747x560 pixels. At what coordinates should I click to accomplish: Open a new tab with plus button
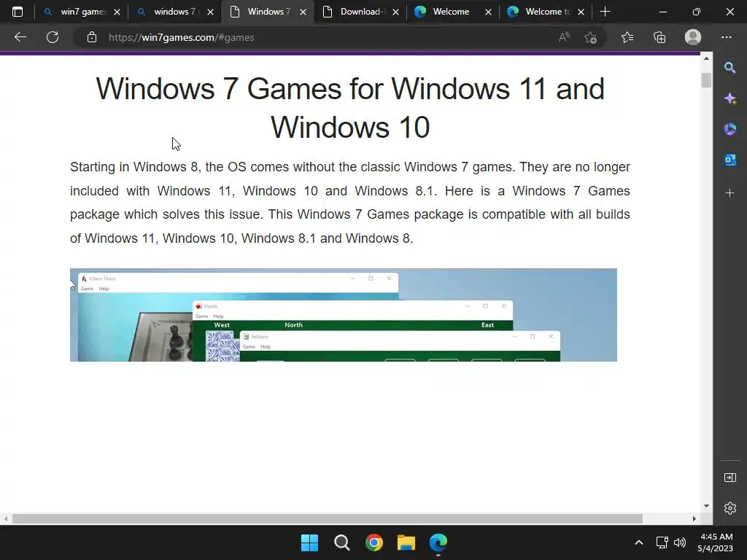point(605,12)
